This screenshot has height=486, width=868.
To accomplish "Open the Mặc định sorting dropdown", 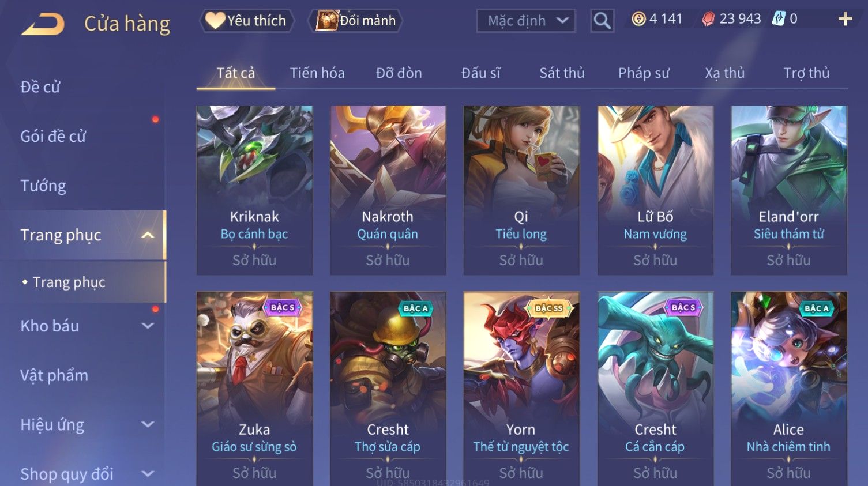I will [x=526, y=21].
